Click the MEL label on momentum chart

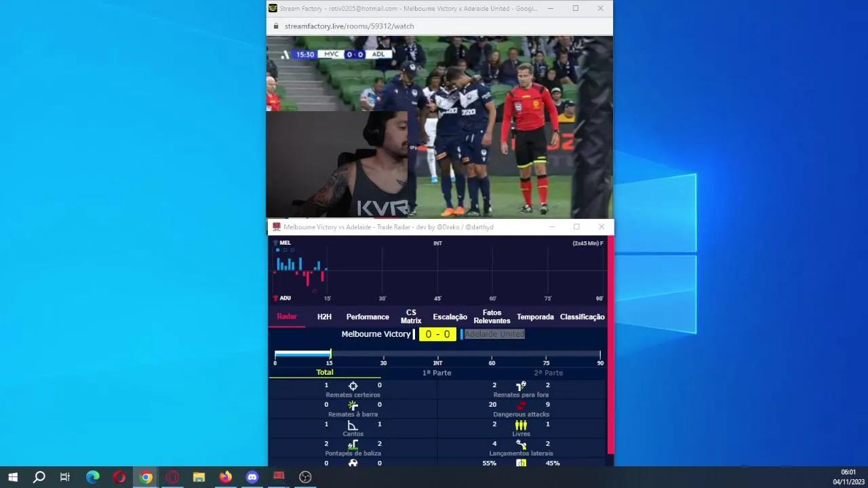click(x=285, y=243)
